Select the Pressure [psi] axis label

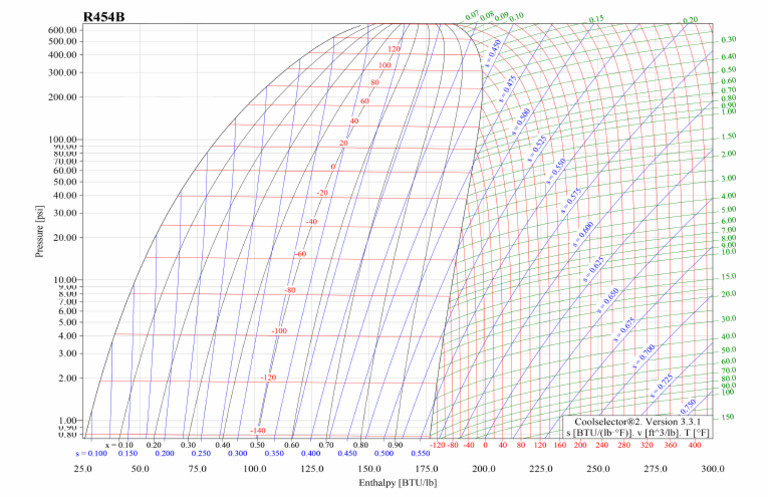(40, 231)
